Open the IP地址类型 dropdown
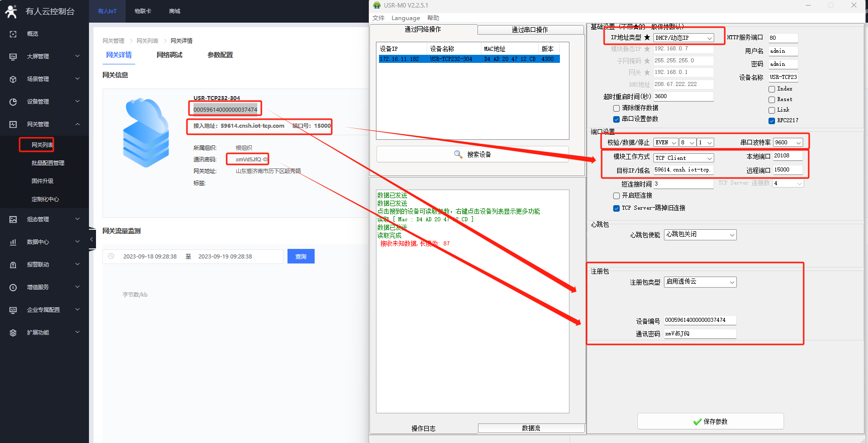This screenshot has width=868, height=443. pos(684,38)
